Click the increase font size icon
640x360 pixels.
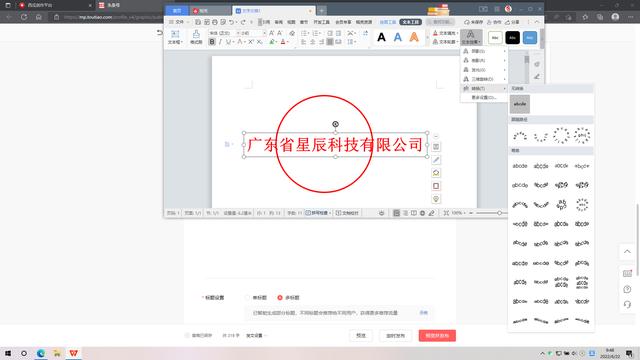[x=271, y=33]
